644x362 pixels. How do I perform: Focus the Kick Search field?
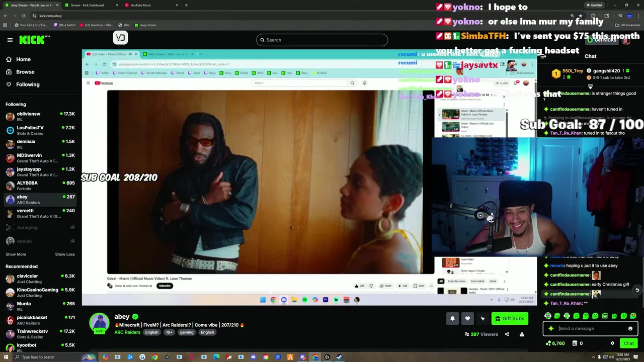[x=322, y=40]
